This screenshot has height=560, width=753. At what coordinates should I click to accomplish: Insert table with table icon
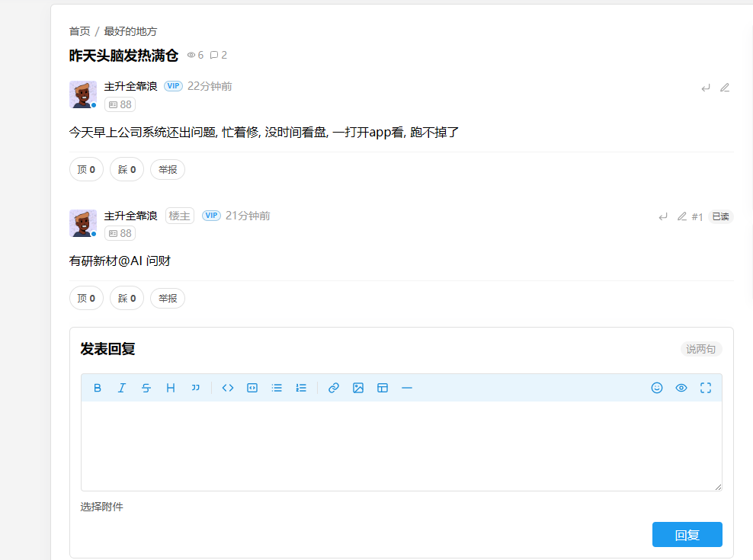tap(383, 388)
